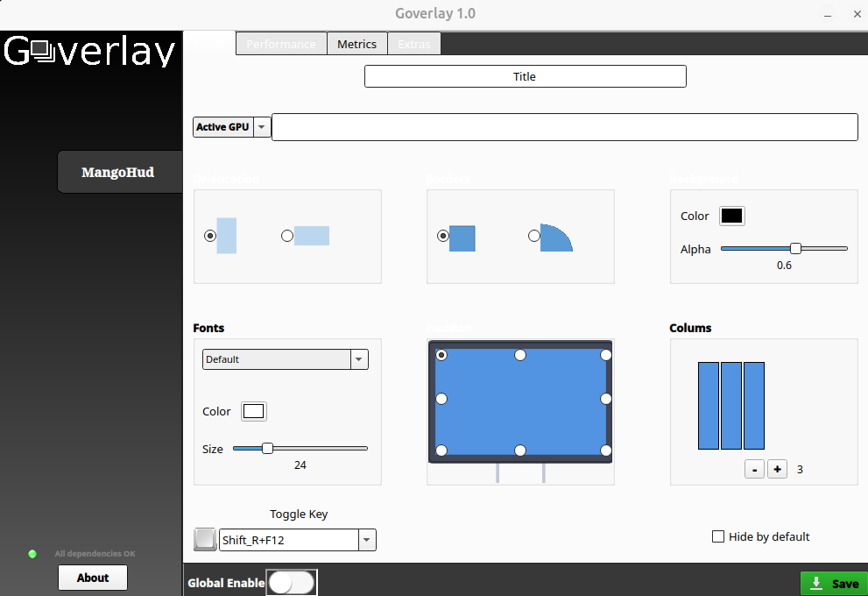
Task: Set overlay position to bottom-left
Action: pos(441,451)
